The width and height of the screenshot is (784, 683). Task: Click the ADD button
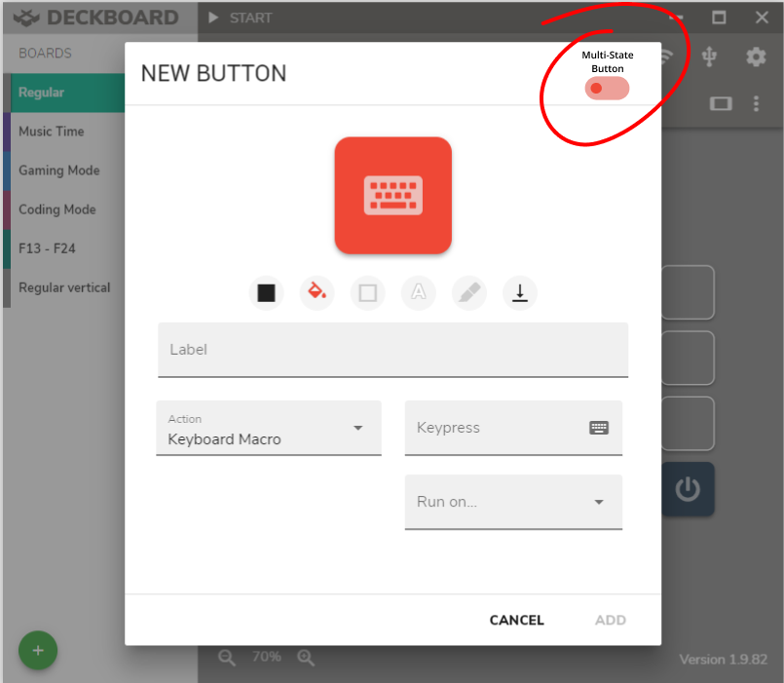610,620
